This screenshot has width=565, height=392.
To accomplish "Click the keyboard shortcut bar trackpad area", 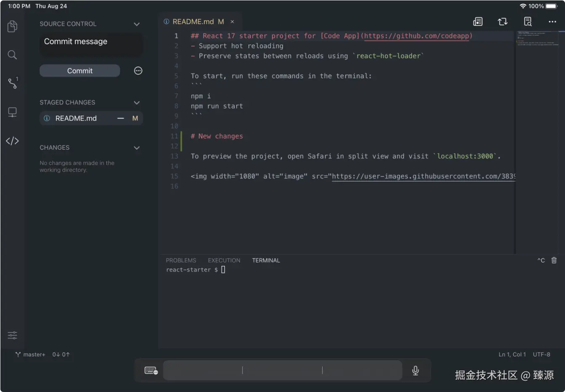I will [283, 370].
